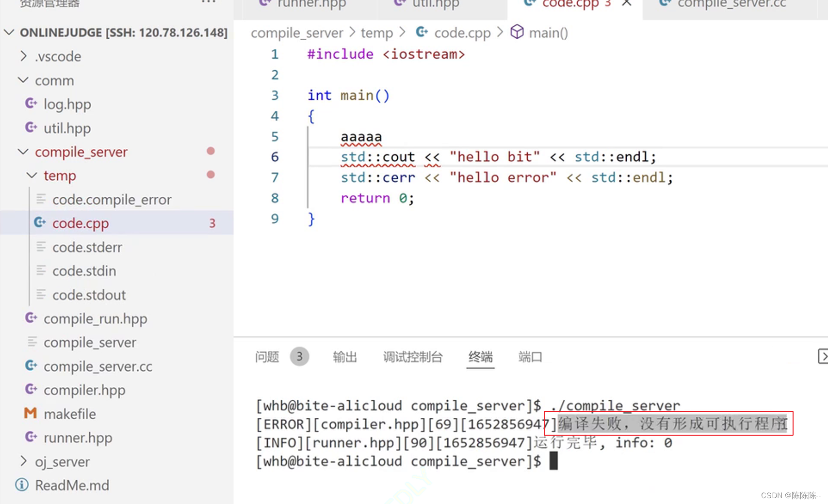Screen dimensions: 828x504
Task: Click the text file icon of code.stderr
Action: (x=41, y=247)
